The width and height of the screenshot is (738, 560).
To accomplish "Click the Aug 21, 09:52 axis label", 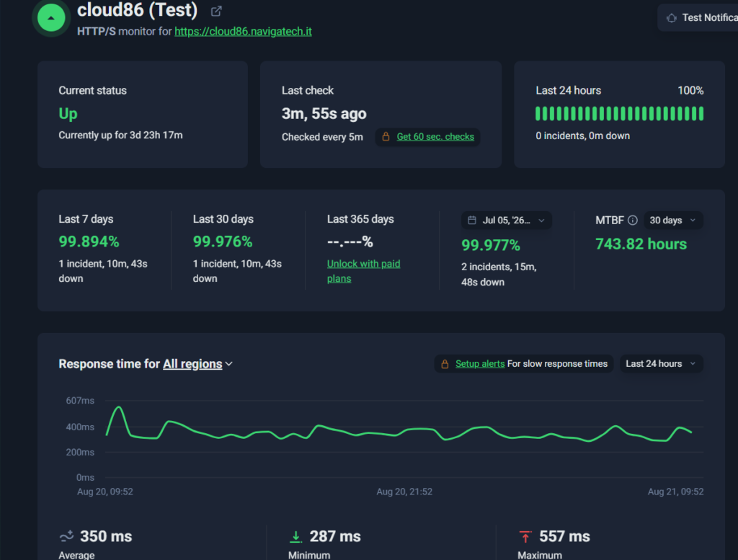I will pyautogui.click(x=675, y=492).
